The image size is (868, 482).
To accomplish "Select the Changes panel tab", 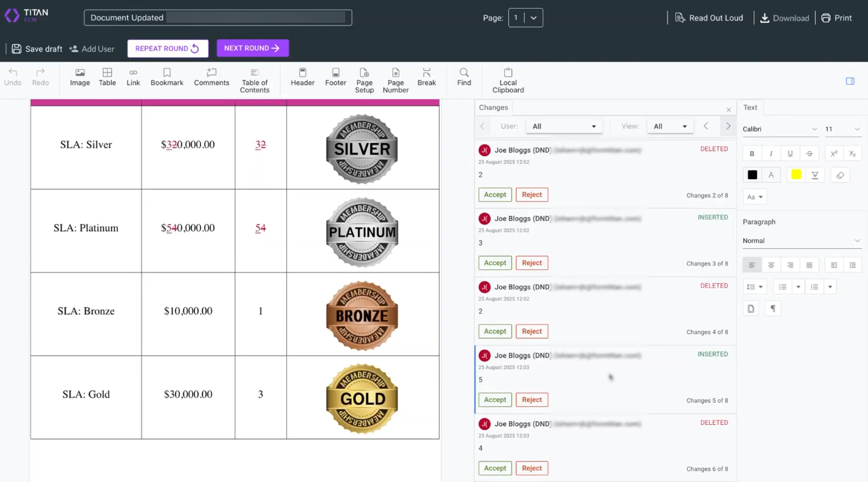I will [x=494, y=107].
